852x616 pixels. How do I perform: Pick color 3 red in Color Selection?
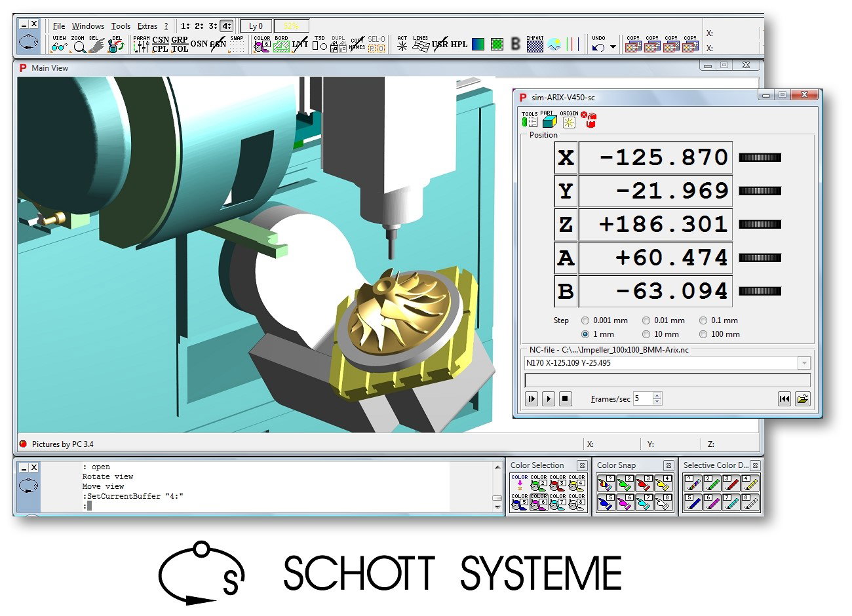558,484
